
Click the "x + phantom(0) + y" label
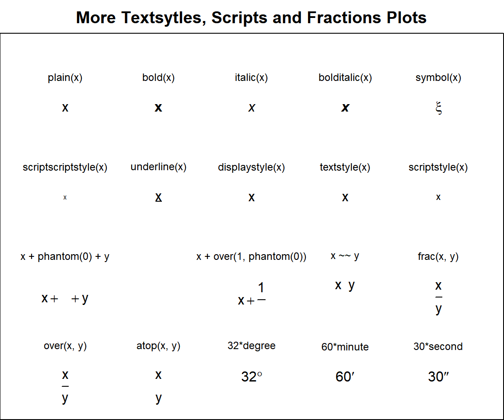click(65, 256)
